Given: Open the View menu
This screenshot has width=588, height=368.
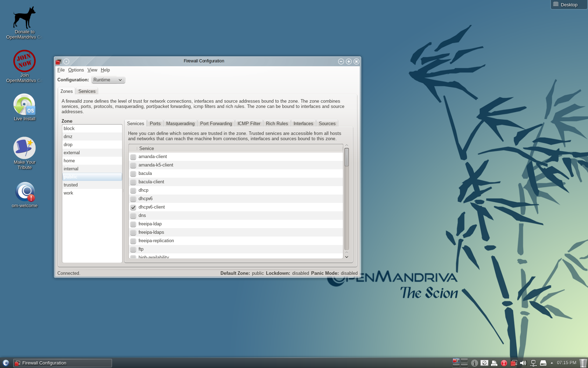Looking at the screenshot, I should pyautogui.click(x=92, y=70).
